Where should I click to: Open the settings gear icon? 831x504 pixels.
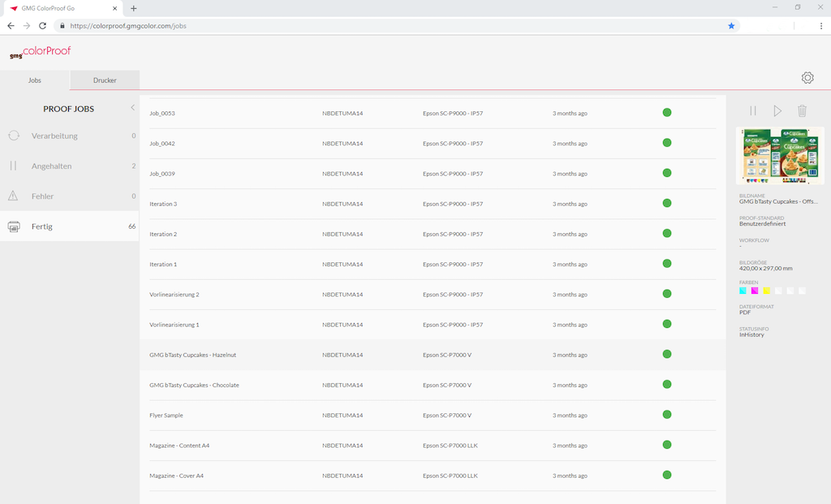[807, 78]
